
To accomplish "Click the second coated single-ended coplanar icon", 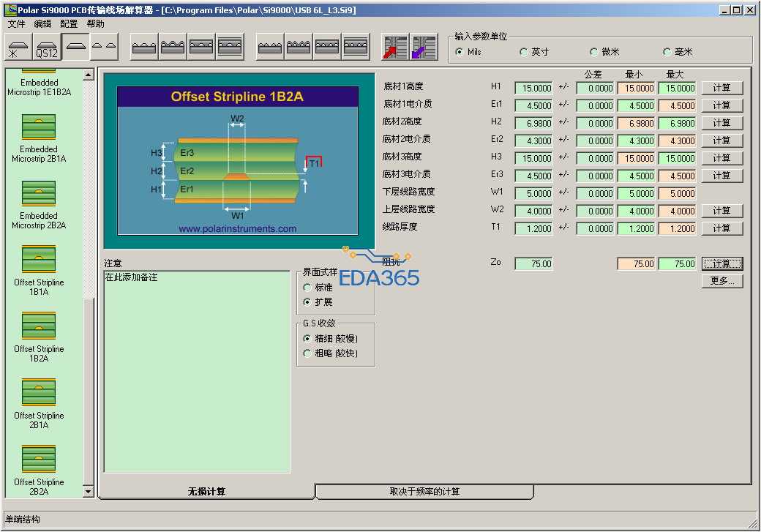I will (x=172, y=47).
